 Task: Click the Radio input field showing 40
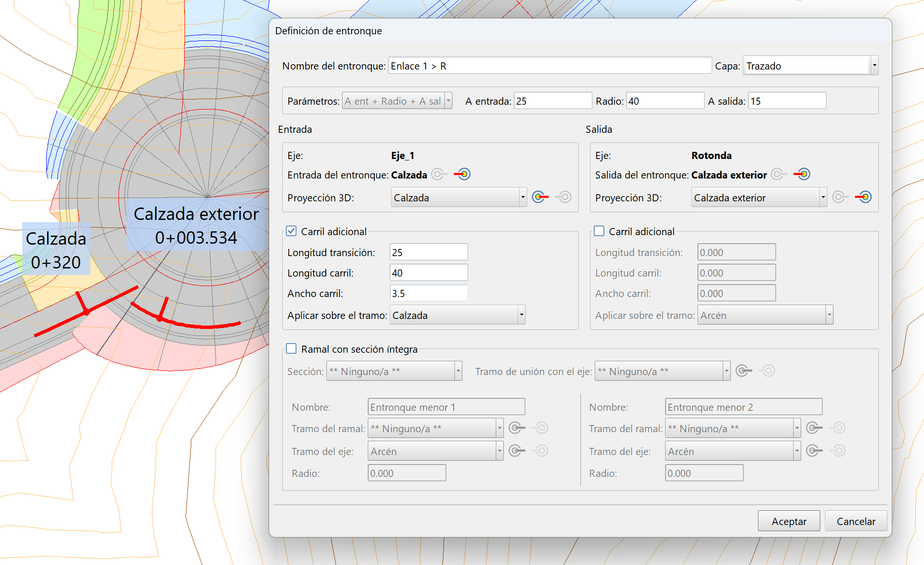665,101
